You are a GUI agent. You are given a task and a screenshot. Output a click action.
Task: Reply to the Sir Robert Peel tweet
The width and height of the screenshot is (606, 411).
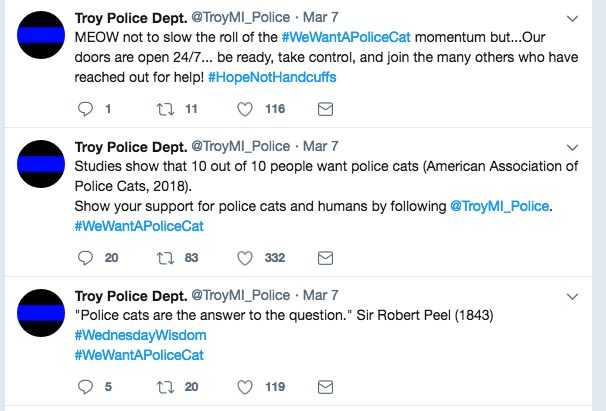[85, 387]
